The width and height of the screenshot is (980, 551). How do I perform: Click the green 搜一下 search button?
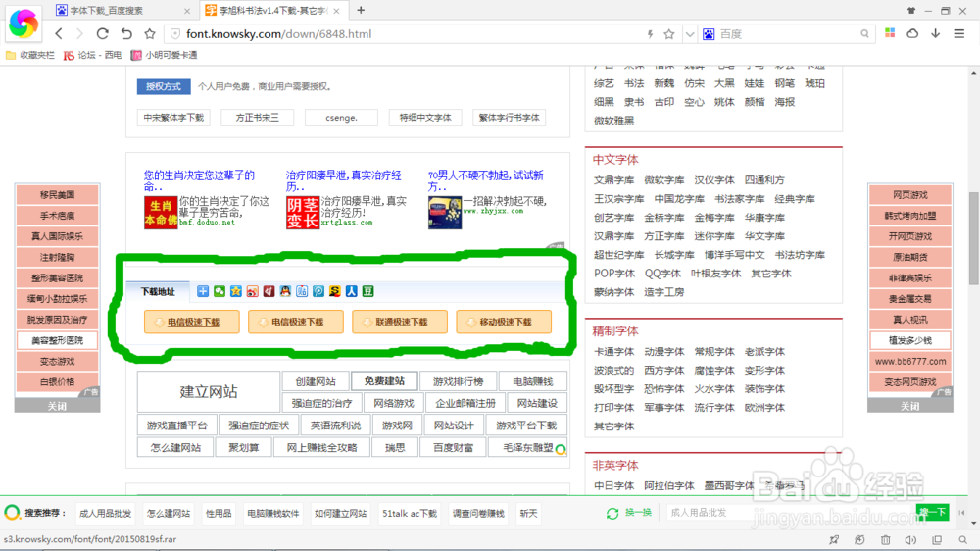tap(933, 513)
